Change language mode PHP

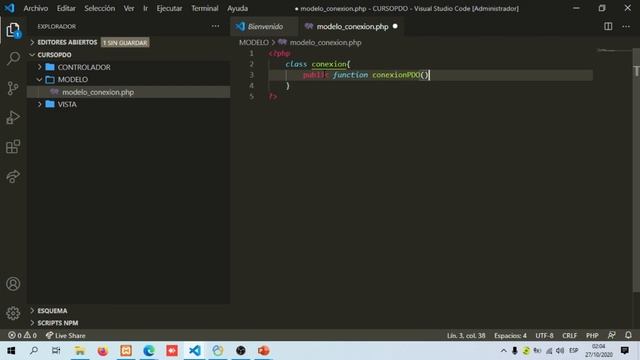click(592, 336)
